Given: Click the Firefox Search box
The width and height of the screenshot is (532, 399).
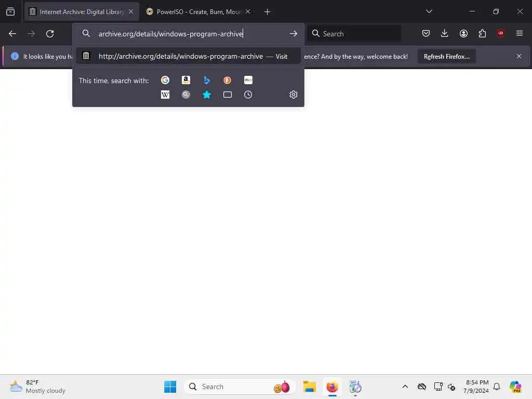Looking at the screenshot, I should [x=354, y=34].
